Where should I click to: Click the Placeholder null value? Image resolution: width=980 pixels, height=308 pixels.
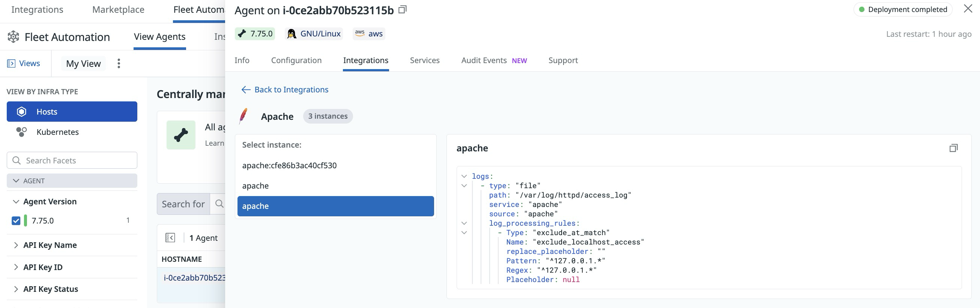[x=571, y=279]
